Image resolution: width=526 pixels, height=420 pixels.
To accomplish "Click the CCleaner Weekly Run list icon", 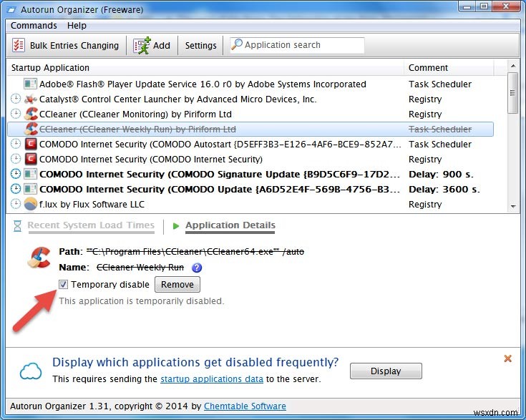I will click(31, 129).
